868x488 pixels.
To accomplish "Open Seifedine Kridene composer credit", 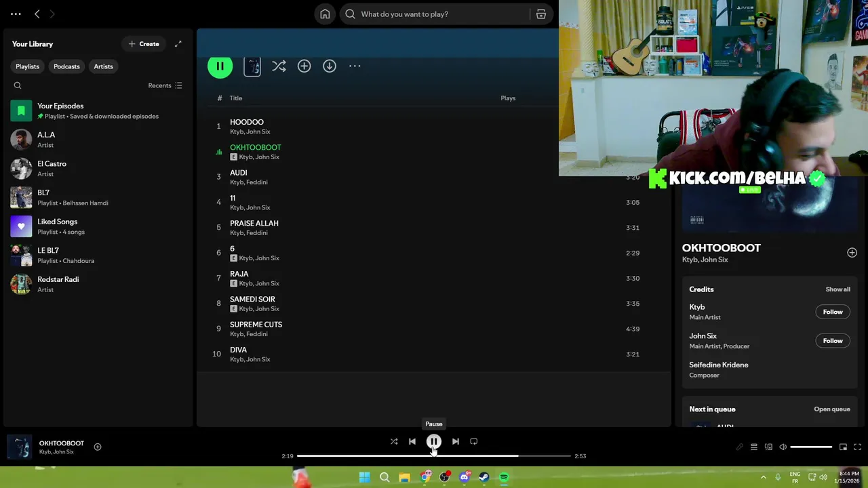I will (x=719, y=365).
